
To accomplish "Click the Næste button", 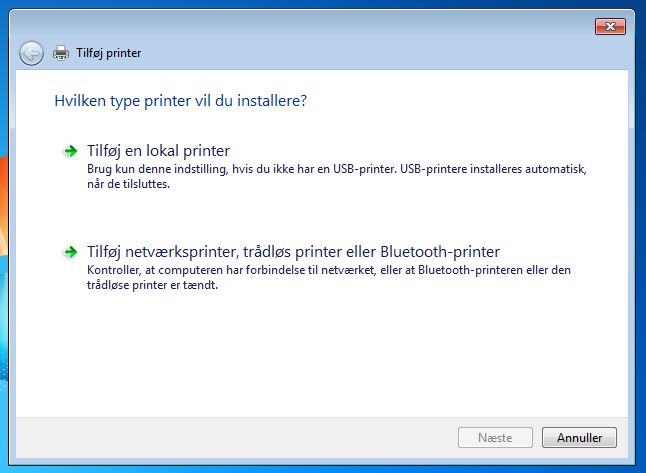I will pos(495,438).
